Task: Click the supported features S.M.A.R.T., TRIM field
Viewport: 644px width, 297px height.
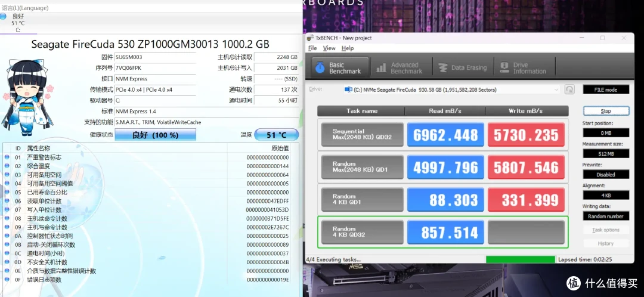Action: [206, 122]
